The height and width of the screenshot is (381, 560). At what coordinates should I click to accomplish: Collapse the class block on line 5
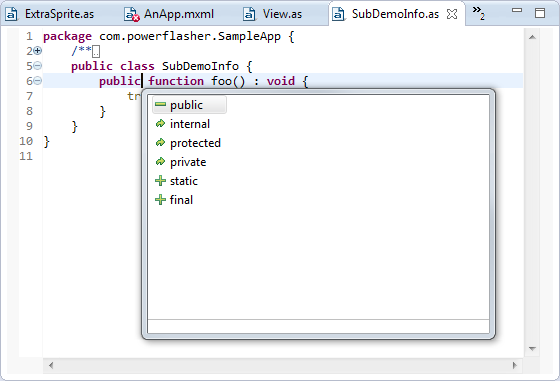[x=38, y=66]
